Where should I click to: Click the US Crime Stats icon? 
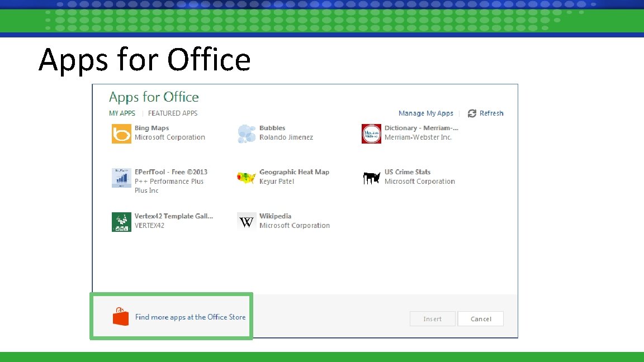point(371,178)
